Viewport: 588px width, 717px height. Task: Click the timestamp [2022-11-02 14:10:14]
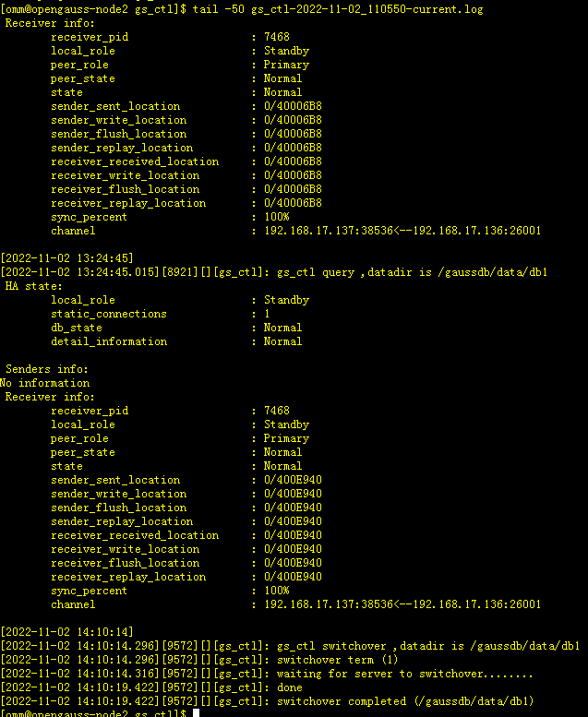(66, 632)
